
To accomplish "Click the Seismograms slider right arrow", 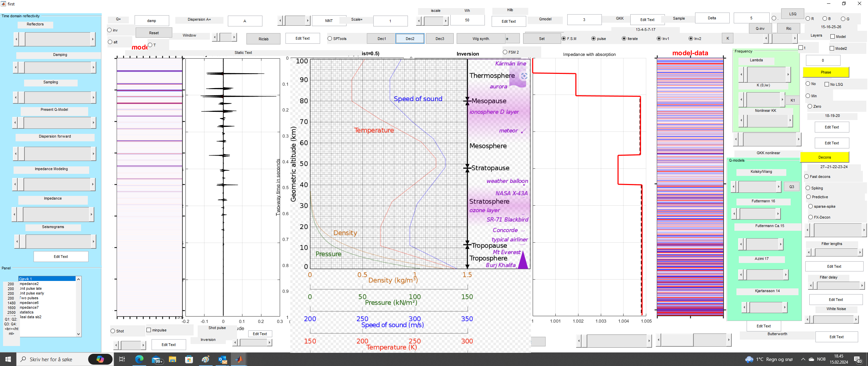I will (x=93, y=242).
